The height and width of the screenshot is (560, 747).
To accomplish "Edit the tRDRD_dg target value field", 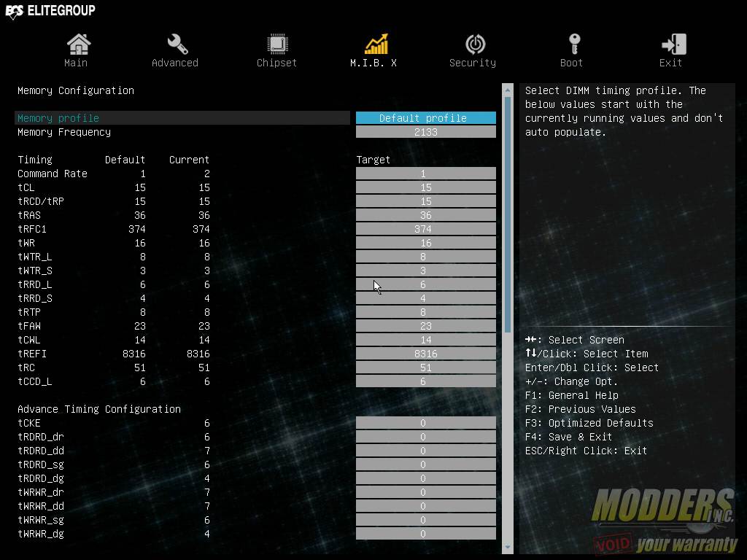I will [x=426, y=478].
